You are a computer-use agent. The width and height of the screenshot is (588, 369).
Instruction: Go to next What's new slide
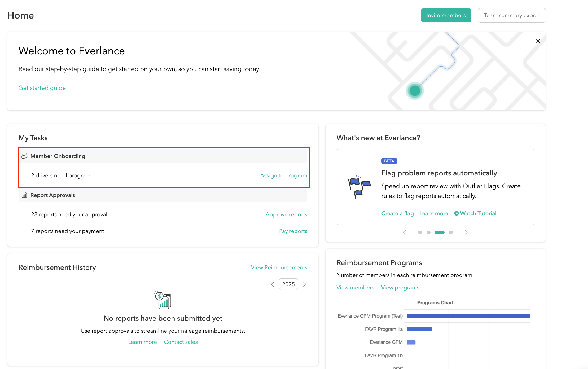(x=466, y=232)
